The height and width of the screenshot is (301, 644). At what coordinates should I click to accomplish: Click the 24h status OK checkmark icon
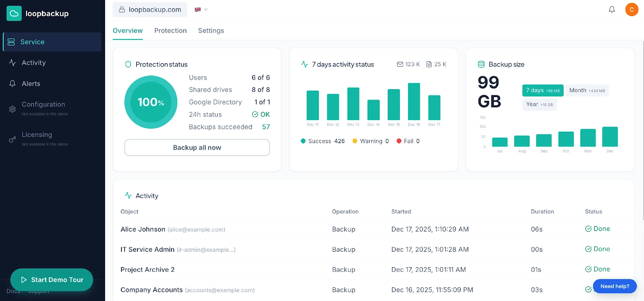(x=255, y=114)
